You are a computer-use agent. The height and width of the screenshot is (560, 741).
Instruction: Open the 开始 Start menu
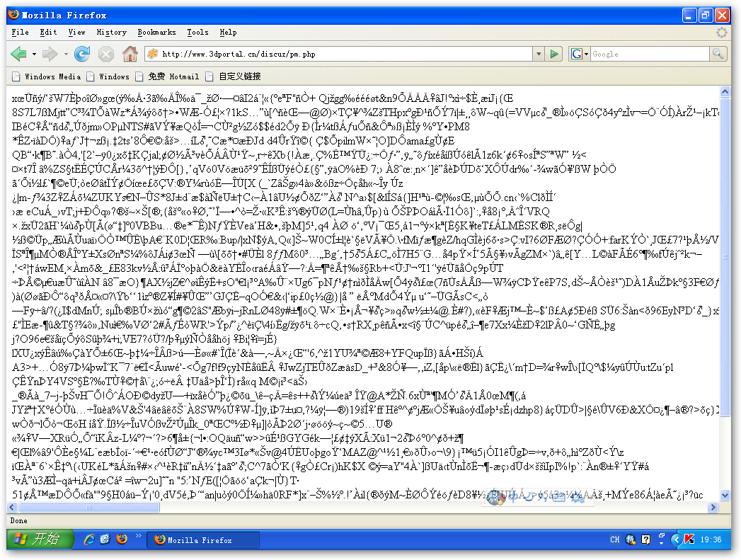[x=40, y=539]
